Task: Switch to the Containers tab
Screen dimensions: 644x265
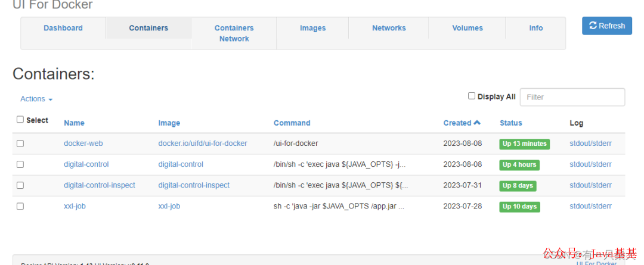Action: [148, 28]
